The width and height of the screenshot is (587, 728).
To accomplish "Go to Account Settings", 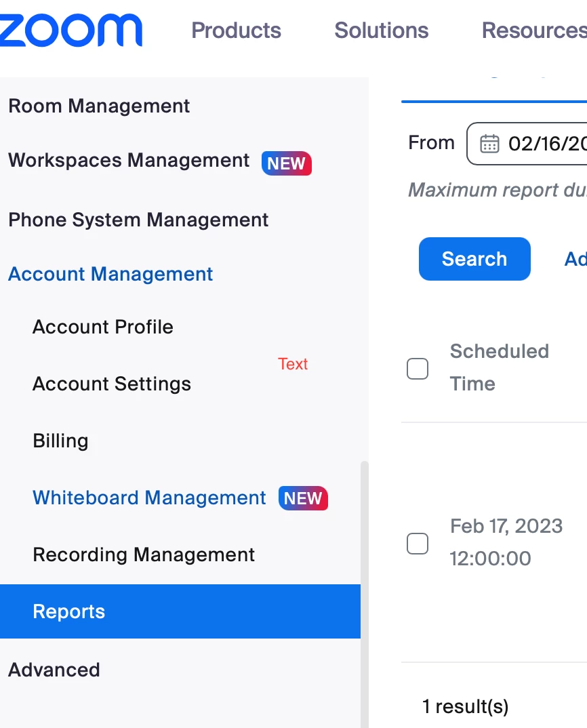I will [111, 384].
